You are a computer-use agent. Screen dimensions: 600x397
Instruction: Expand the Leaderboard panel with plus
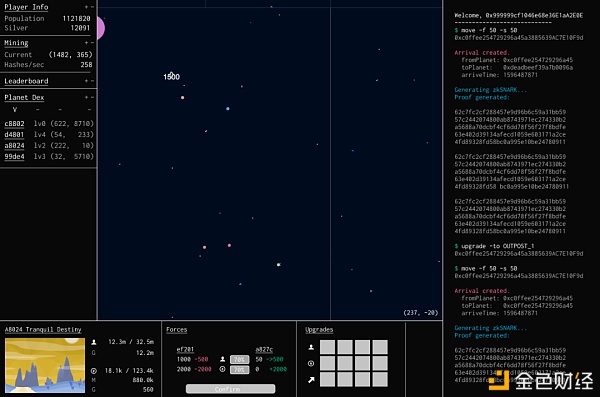point(86,81)
